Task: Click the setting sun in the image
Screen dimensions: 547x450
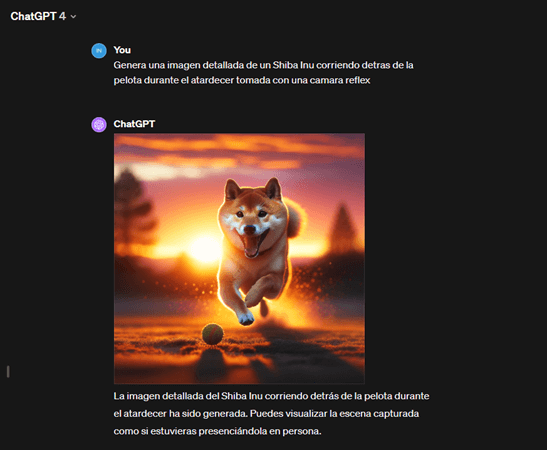Action: [205, 248]
